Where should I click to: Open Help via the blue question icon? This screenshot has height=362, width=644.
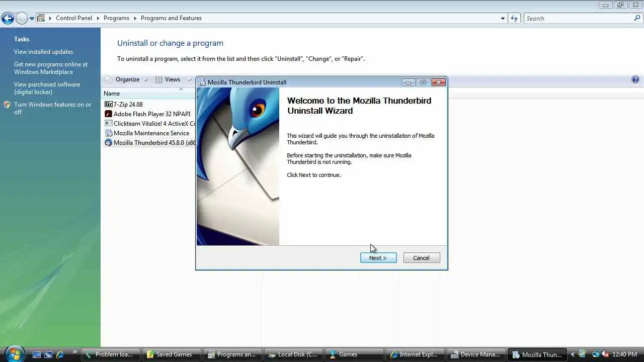[x=635, y=79]
